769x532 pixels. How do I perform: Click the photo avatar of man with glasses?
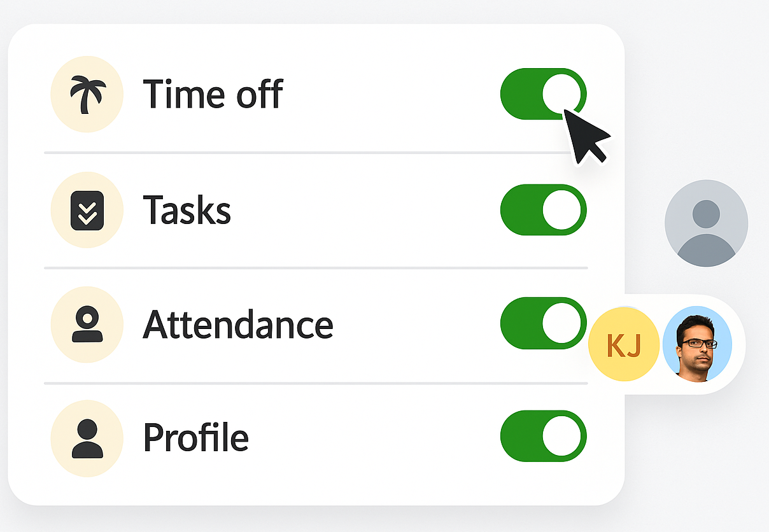(x=697, y=344)
